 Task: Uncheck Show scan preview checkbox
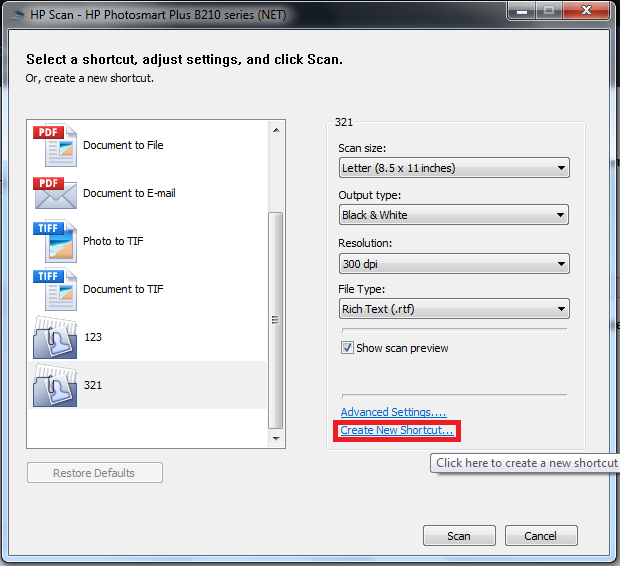[x=348, y=348]
